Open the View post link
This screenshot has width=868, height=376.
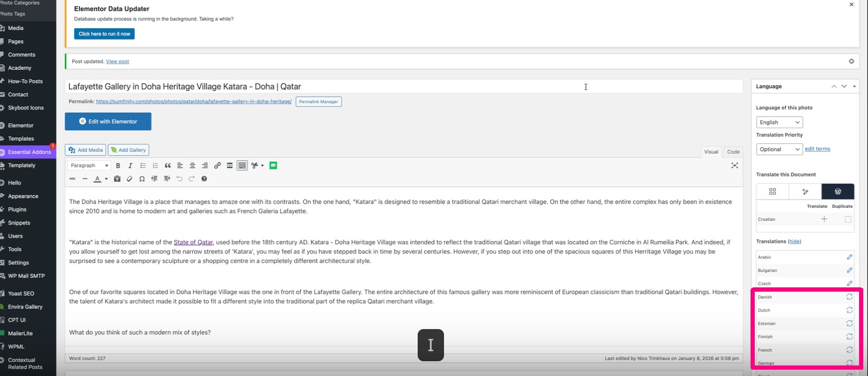pyautogui.click(x=117, y=62)
